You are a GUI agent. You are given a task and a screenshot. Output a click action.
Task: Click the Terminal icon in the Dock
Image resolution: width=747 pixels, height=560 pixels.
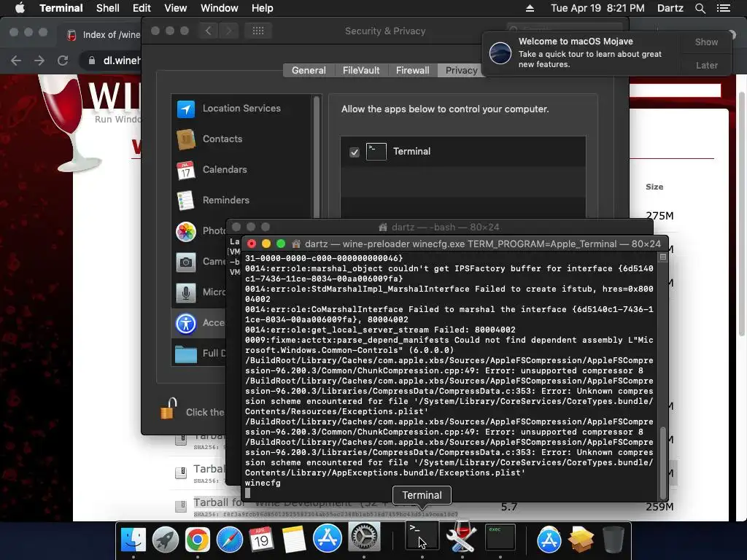pyautogui.click(x=422, y=537)
